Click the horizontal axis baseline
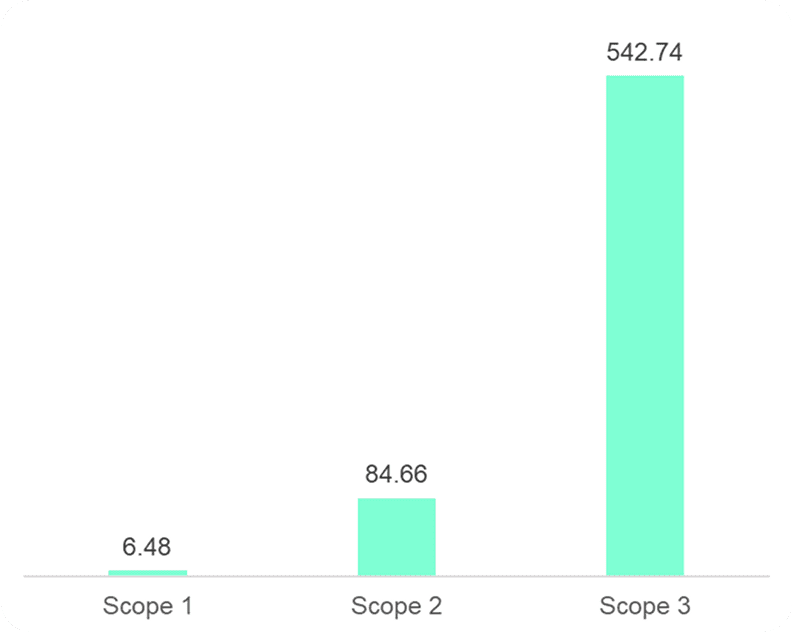The image size is (793, 632). click(270, 577)
